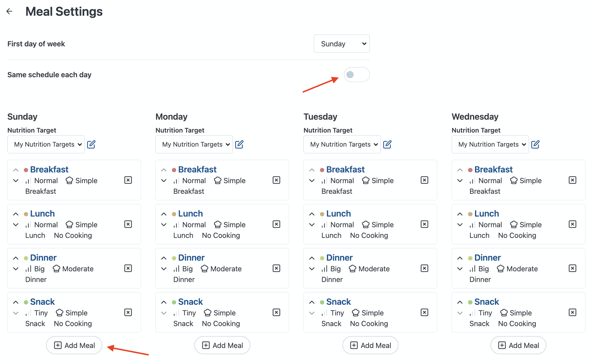Open Tuesday's Snack meal link
Screen dimensions: 595x364
(x=339, y=302)
